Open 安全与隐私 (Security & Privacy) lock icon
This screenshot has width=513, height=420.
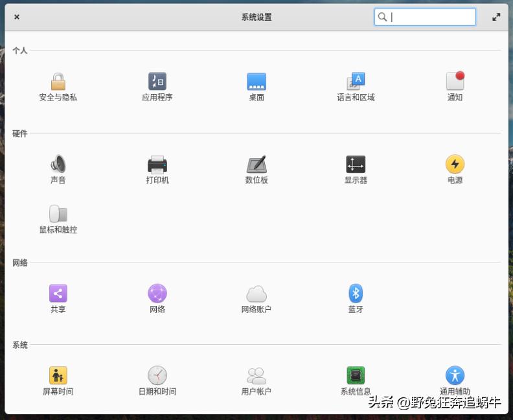(x=58, y=81)
